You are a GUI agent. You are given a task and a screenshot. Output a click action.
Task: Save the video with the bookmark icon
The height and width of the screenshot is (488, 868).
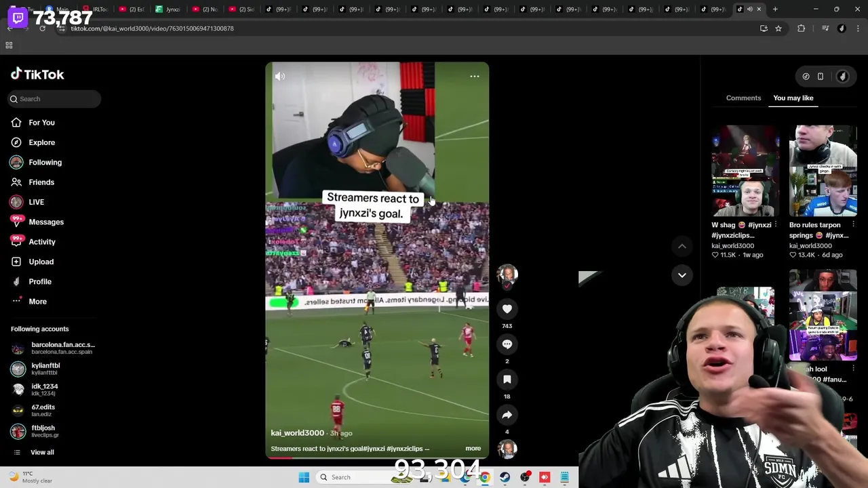[x=507, y=380]
